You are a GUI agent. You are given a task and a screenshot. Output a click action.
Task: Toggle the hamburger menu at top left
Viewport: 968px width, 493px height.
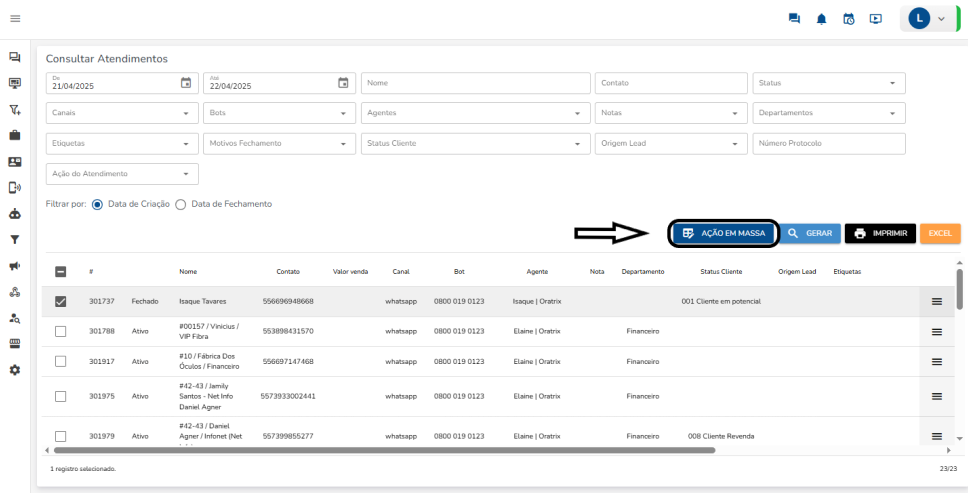tap(15, 19)
